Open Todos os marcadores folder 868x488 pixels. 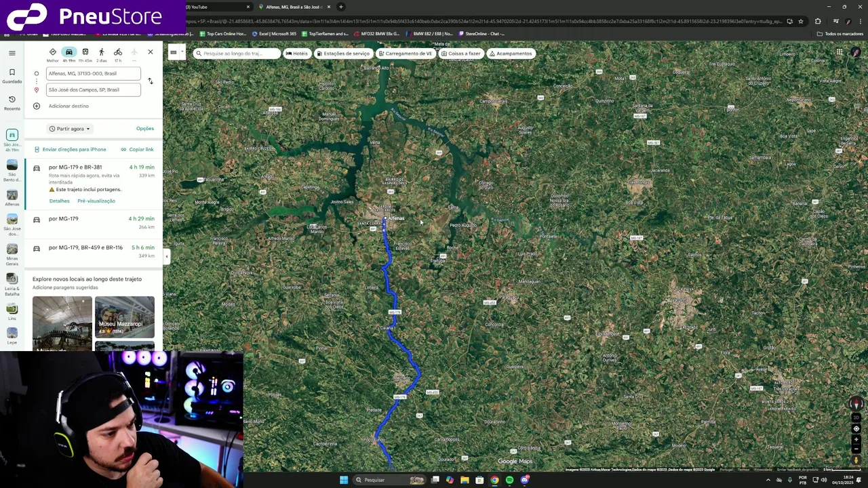pyautogui.click(x=840, y=34)
